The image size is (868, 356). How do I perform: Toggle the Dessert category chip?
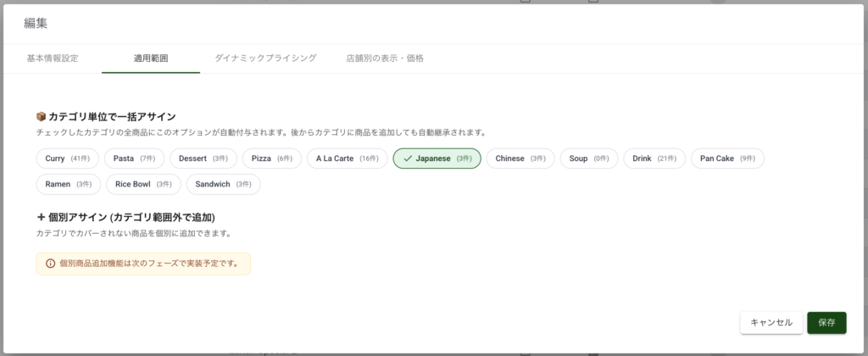(x=203, y=159)
